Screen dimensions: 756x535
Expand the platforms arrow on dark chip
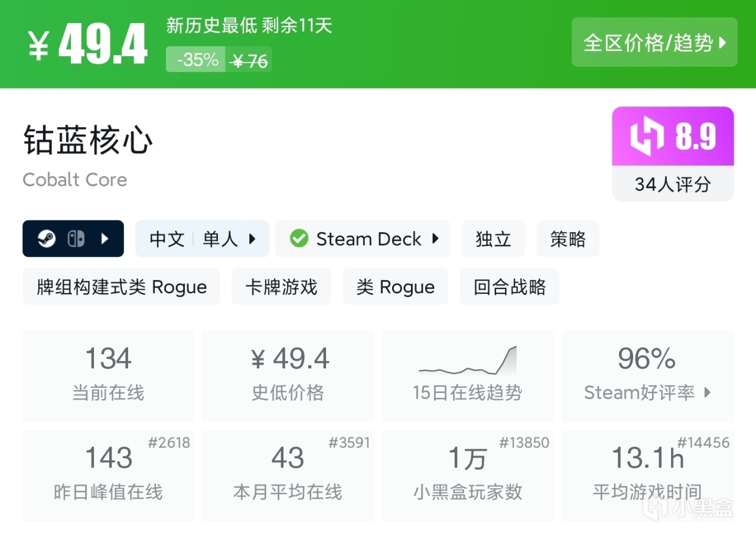(x=105, y=239)
